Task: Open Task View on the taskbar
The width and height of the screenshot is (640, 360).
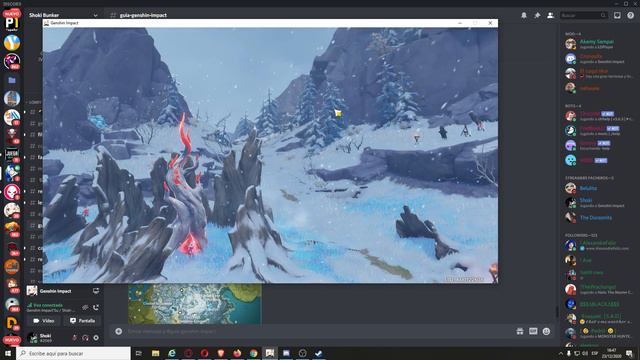Action: coord(139,353)
